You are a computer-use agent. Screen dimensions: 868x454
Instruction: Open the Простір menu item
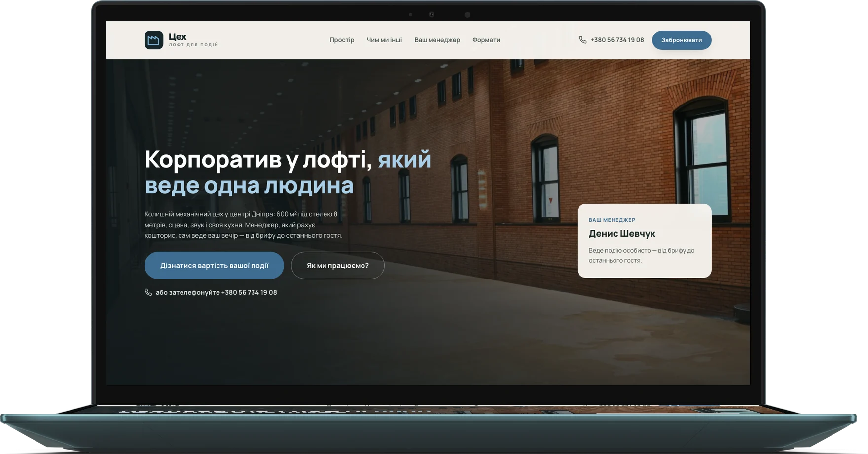click(342, 40)
